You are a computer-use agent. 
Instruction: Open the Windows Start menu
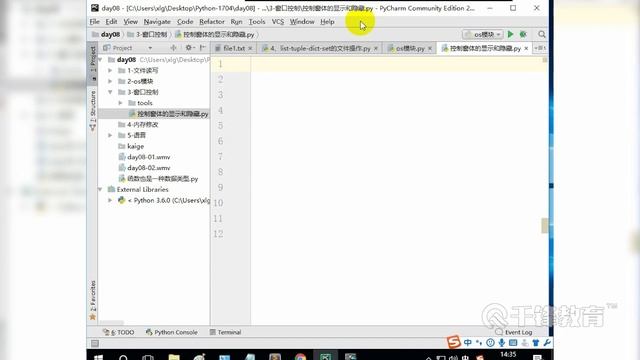click(x=98, y=357)
